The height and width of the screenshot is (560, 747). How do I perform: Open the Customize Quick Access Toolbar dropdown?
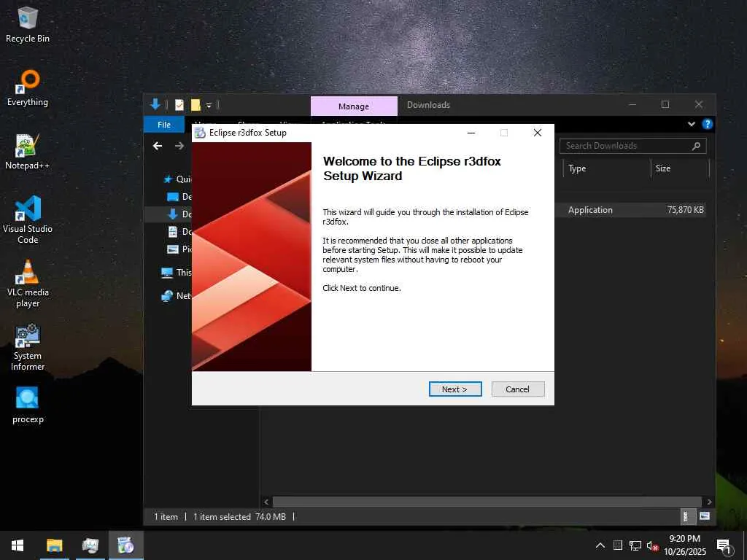(x=209, y=106)
